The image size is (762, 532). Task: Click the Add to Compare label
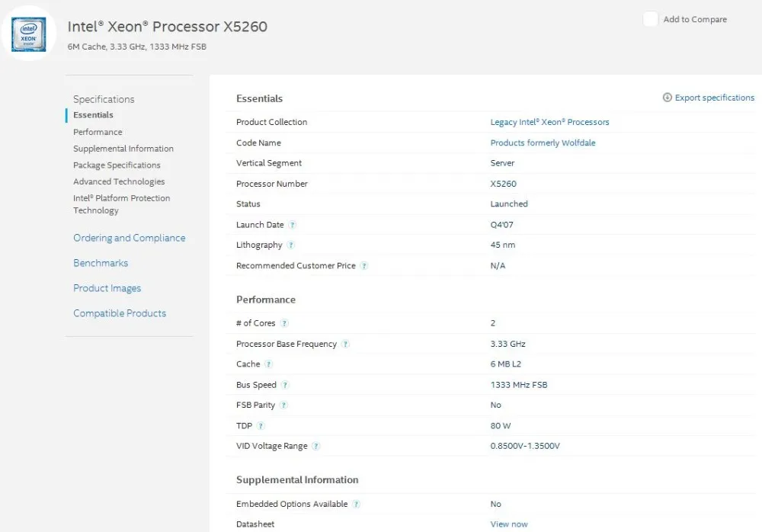(x=695, y=20)
